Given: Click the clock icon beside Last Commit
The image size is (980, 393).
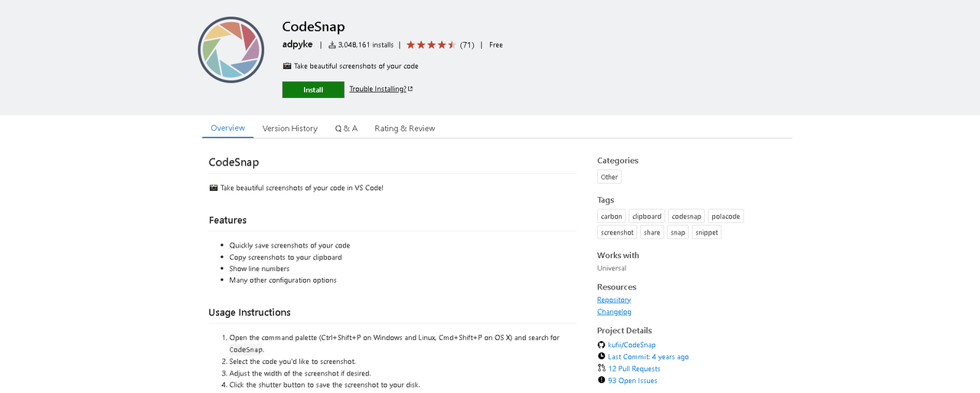Looking at the screenshot, I should [x=601, y=356].
